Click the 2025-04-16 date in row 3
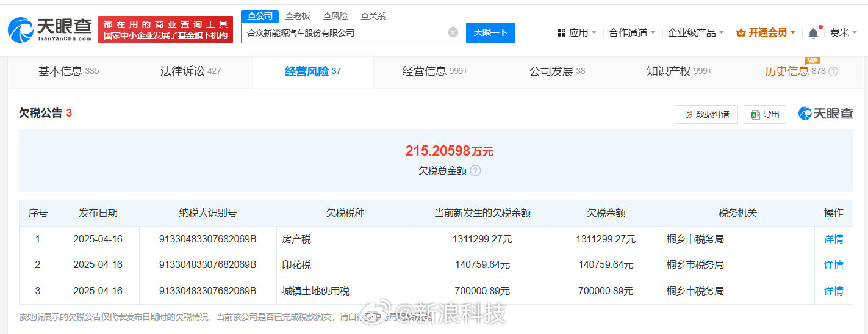The image size is (868, 334). [98, 291]
